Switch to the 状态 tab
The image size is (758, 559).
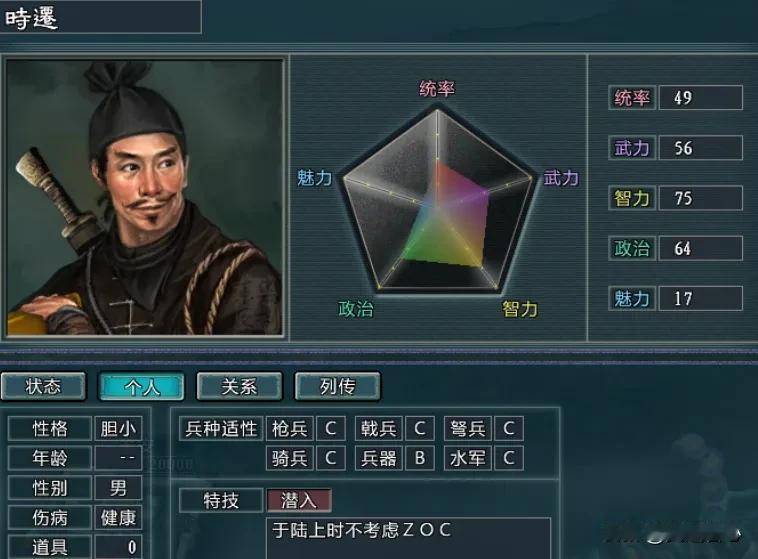44,386
